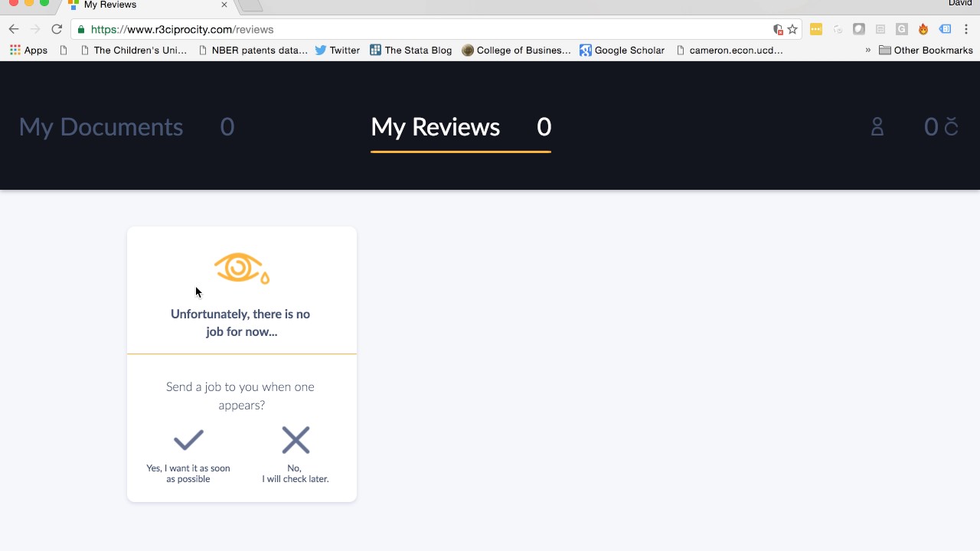
Task: Click the checkmark to receive jobs
Action: [x=188, y=440]
